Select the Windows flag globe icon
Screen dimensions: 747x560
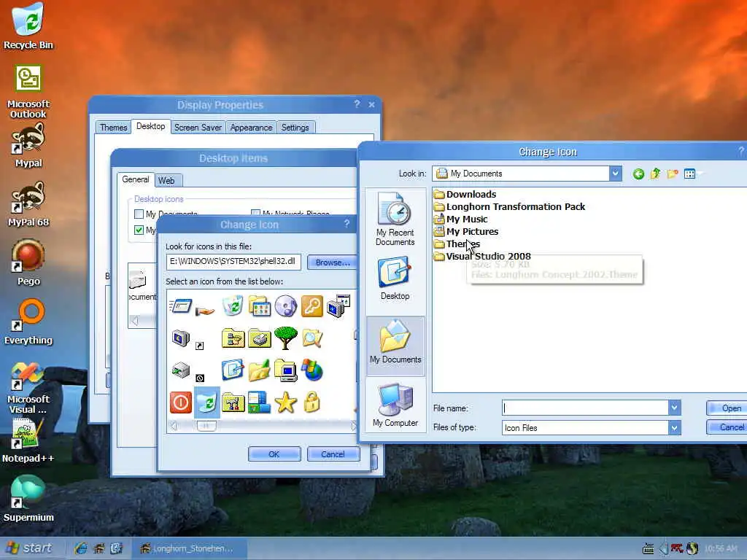[312, 370]
